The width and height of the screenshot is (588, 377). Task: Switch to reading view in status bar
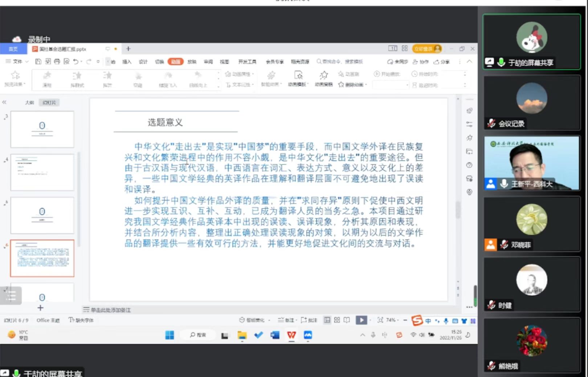[347, 320]
